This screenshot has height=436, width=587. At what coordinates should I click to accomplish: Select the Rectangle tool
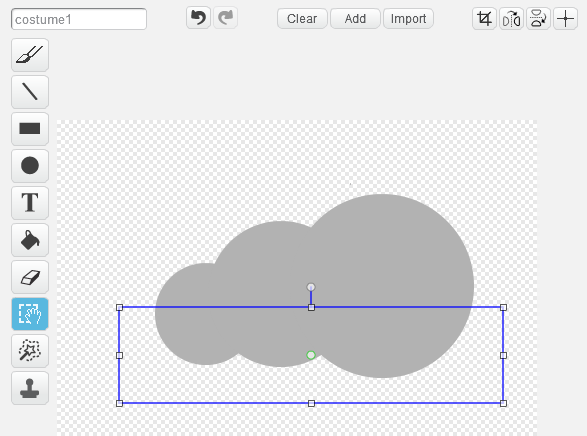30,129
